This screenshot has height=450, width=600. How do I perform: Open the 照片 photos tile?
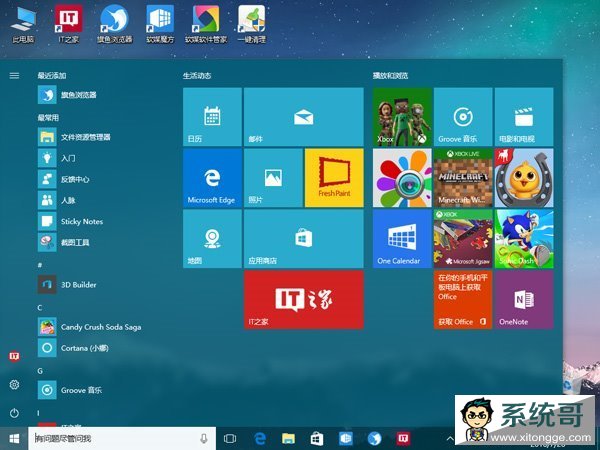point(273,178)
